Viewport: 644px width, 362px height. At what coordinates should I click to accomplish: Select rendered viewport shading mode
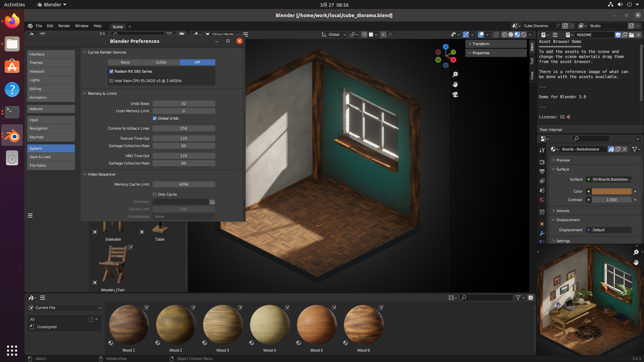[524, 35]
